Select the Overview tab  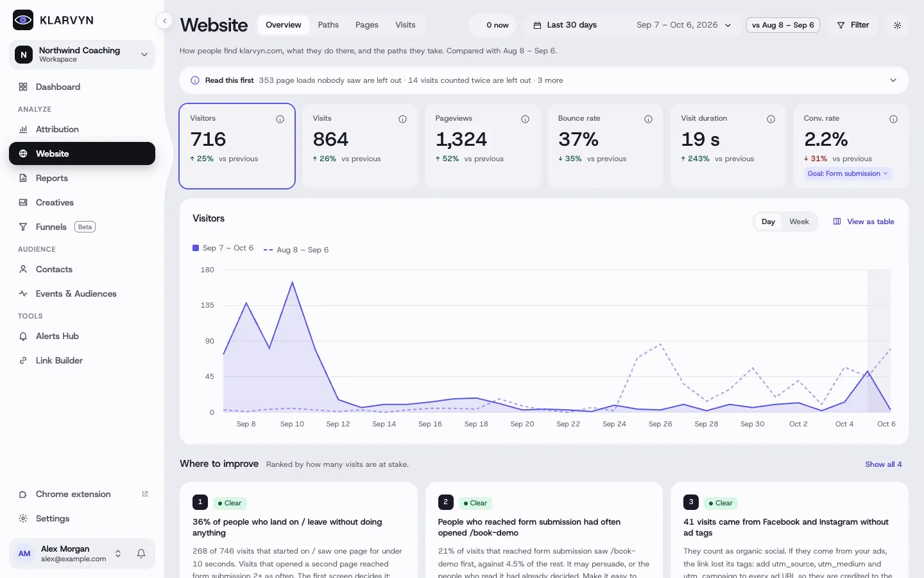pyautogui.click(x=283, y=25)
